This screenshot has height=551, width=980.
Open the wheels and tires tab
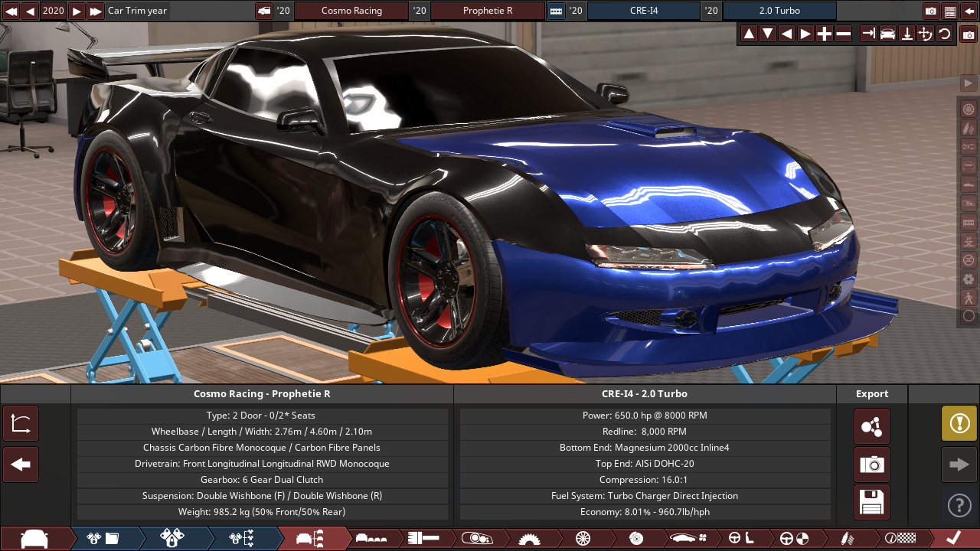(x=583, y=538)
